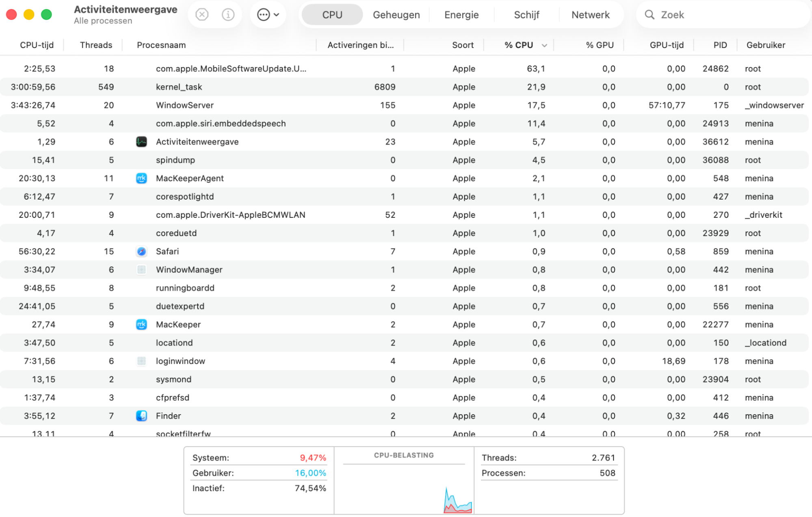Select the Safari process name
Screen dimensions: 812x517
167,252
